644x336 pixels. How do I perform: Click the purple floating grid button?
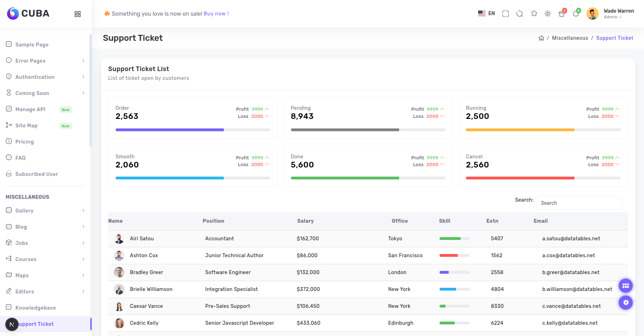click(625, 286)
